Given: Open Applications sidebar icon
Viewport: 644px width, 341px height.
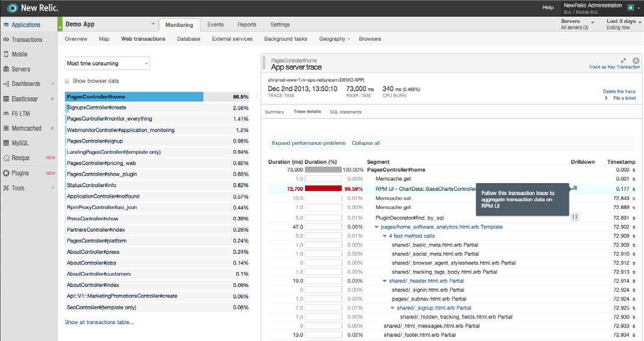Looking at the screenshot, I should tap(6, 25).
